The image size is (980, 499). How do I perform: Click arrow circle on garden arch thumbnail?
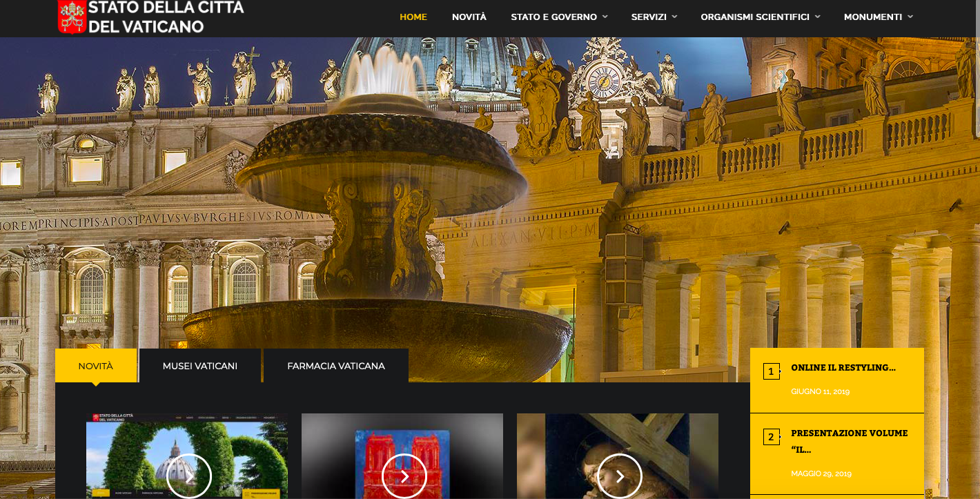189,476
